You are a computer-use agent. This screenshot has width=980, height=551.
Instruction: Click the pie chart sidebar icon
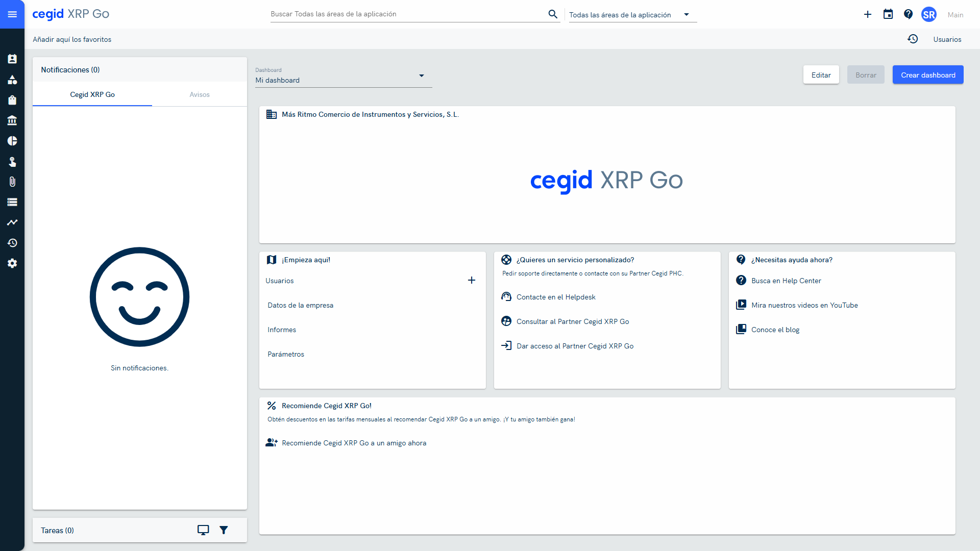point(12,141)
